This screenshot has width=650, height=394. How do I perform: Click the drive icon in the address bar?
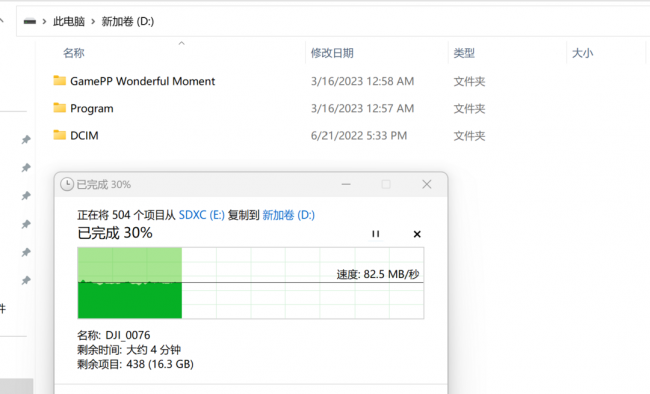tap(29, 21)
